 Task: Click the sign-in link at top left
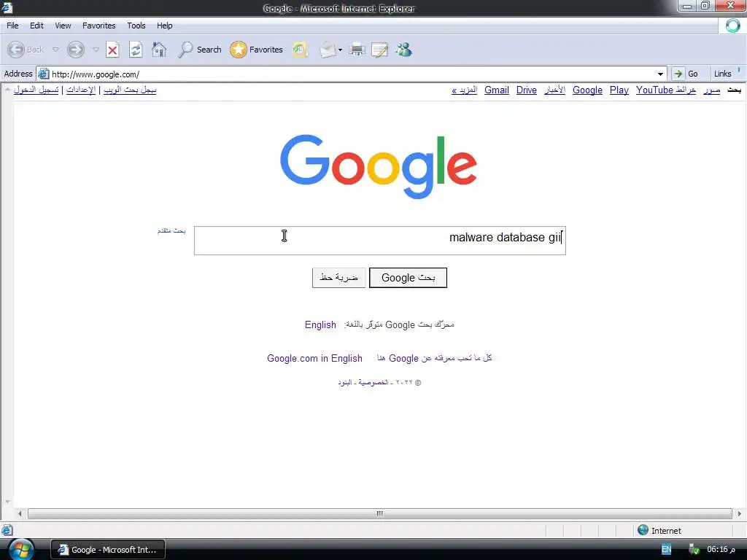tap(36, 90)
